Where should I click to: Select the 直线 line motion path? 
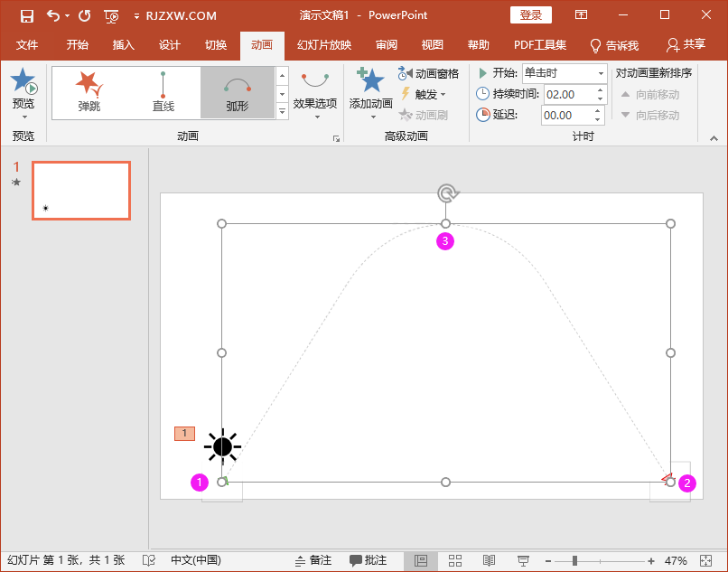coord(163,92)
